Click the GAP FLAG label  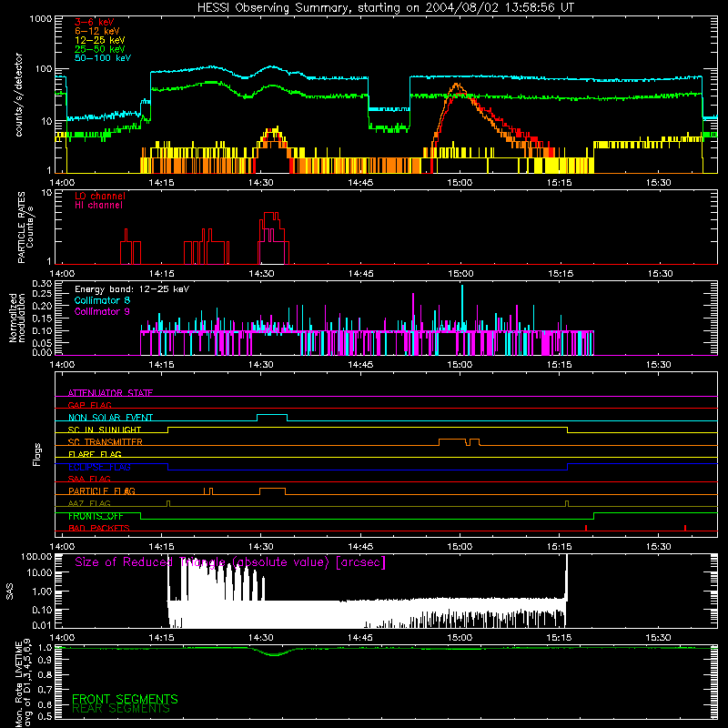(89, 405)
